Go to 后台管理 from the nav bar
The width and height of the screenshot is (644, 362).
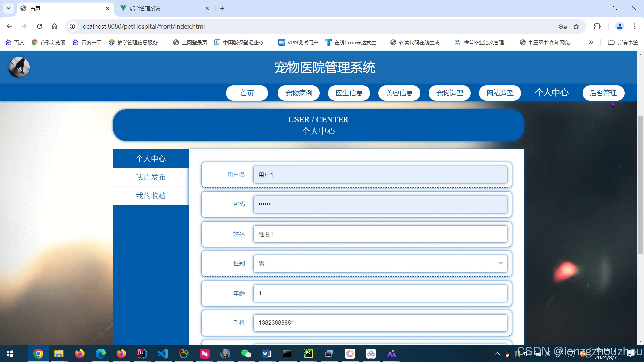(603, 93)
